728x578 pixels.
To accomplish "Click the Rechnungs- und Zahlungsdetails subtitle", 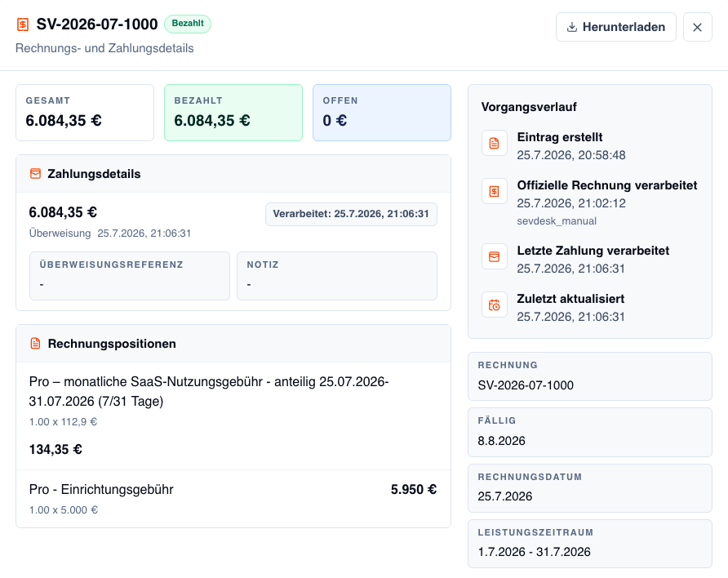I will [x=104, y=48].
